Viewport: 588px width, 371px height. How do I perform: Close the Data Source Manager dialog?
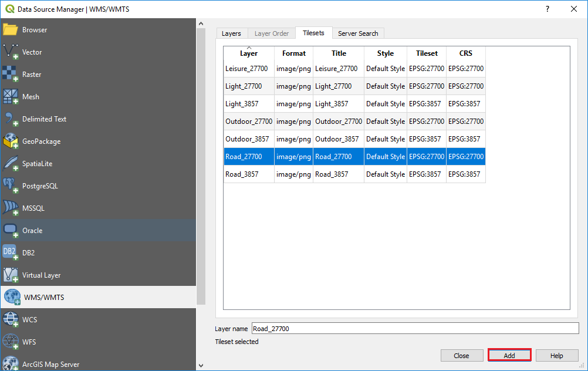pos(462,355)
